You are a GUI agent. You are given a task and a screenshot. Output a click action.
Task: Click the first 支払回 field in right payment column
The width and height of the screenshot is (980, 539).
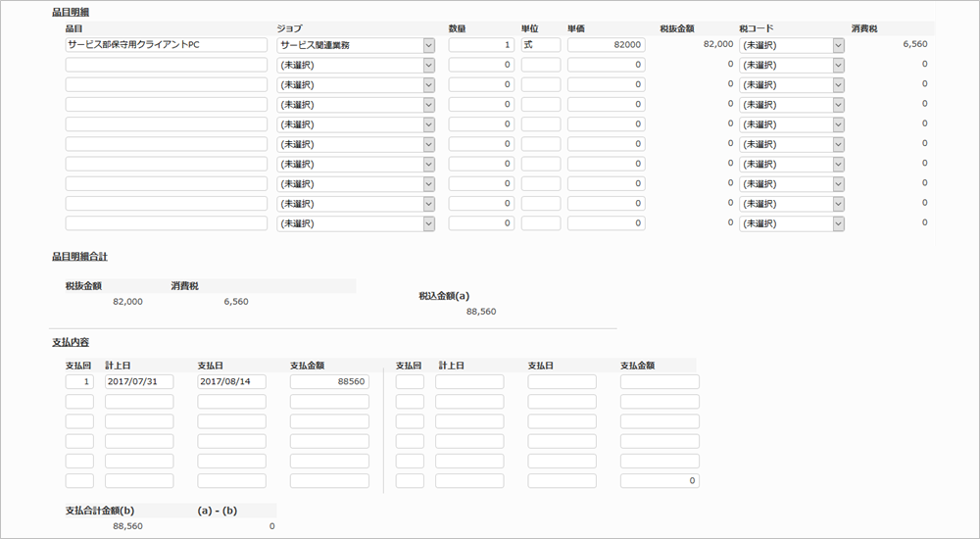[x=410, y=381]
